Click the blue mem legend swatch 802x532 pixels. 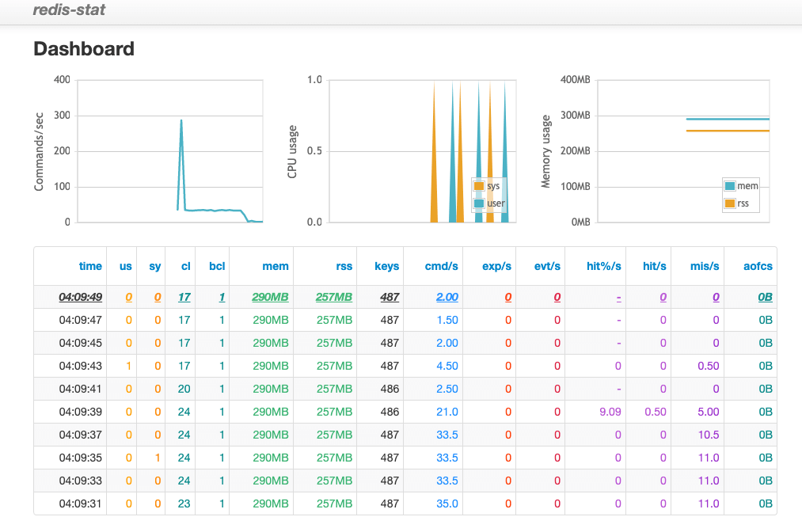[x=730, y=186]
